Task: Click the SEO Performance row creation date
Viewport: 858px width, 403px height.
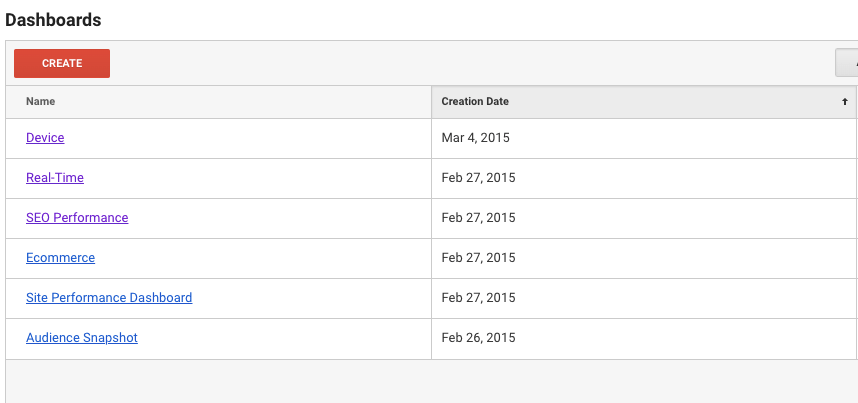Action: click(478, 218)
